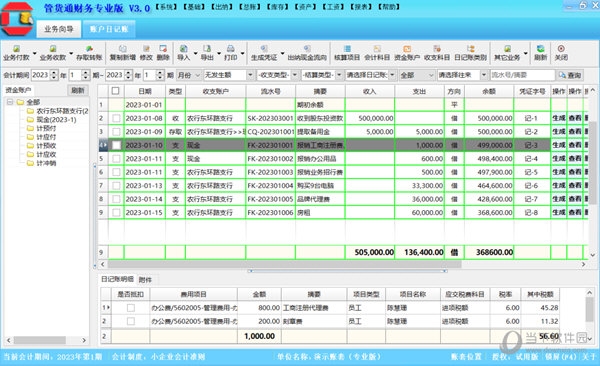This screenshot has height=366, width=600.
Task: Open 收支科目 from the toolbar
Action: [437, 53]
